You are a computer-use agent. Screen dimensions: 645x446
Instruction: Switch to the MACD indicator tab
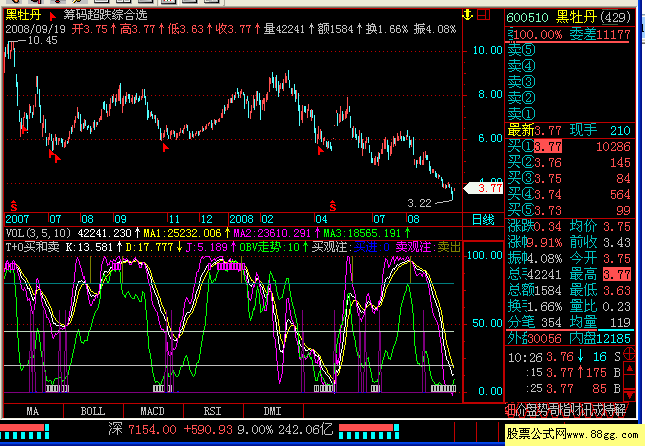click(153, 411)
